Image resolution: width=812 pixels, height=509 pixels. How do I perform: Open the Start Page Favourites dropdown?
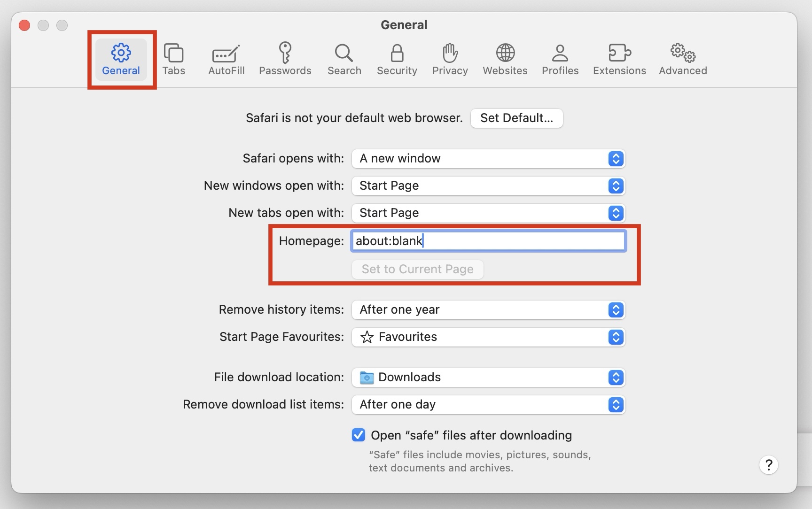(x=488, y=337)
